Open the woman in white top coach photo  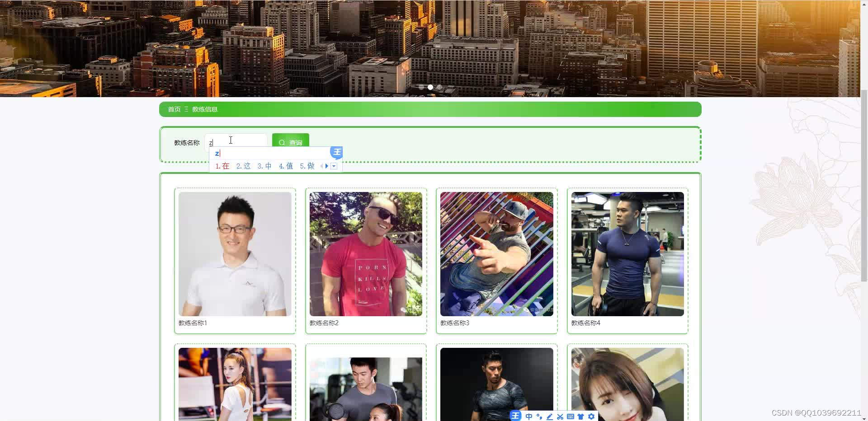pyautogui.click(x=235, y=384)
